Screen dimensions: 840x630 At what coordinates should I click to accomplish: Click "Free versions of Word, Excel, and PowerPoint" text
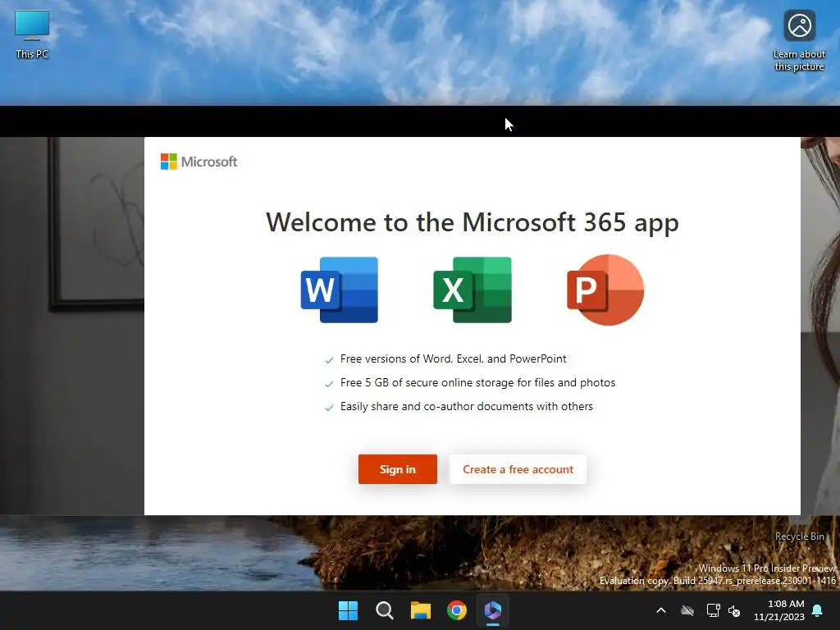[453, 359]
